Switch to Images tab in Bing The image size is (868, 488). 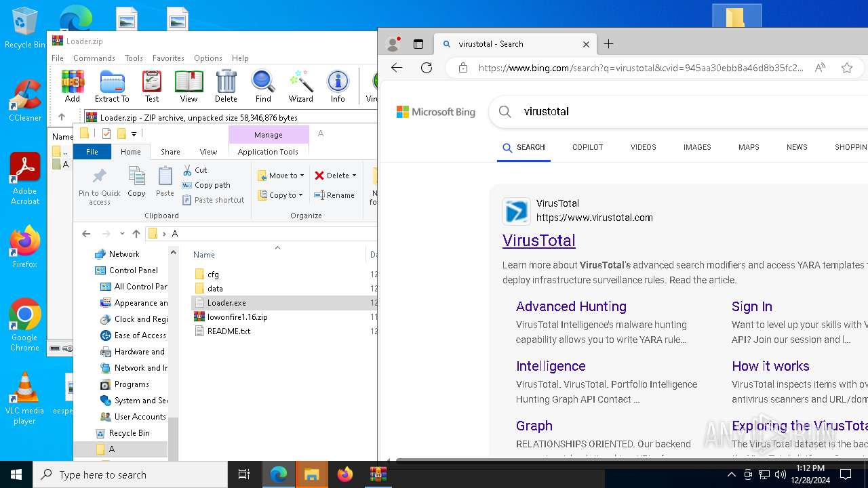point(697,147)
